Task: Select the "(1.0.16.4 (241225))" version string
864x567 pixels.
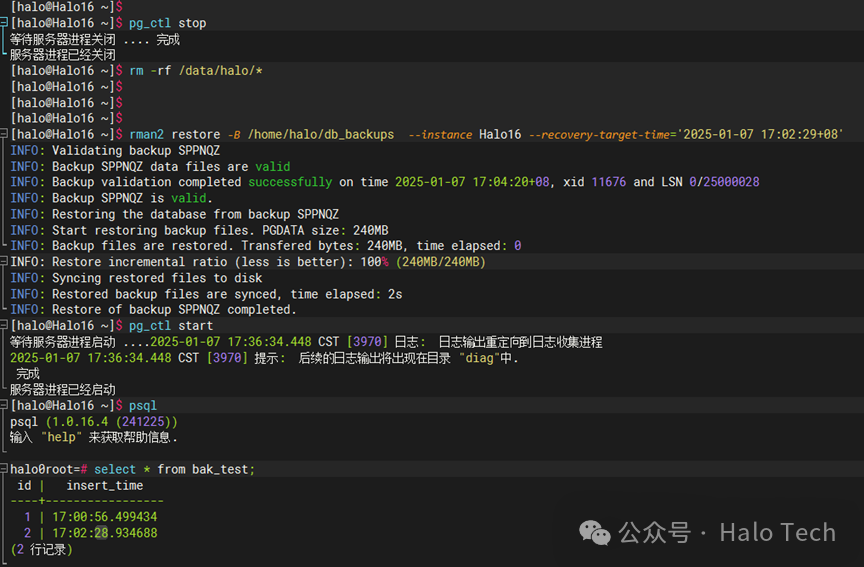Action: click(x=112, y=422)
